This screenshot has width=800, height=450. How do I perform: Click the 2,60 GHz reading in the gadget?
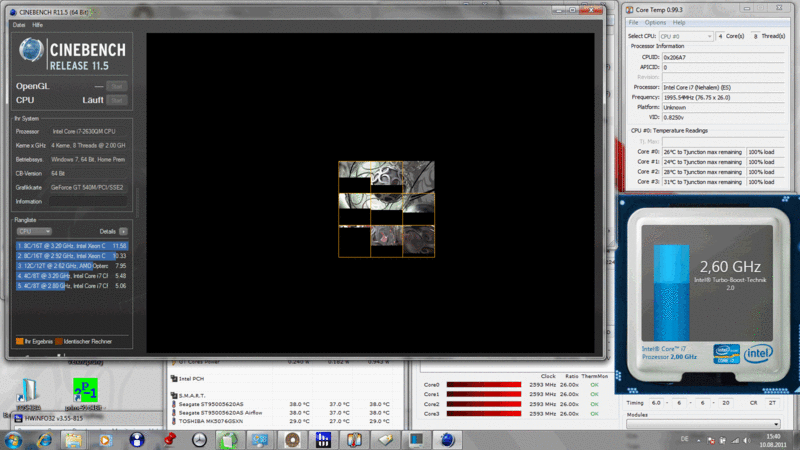[730, 267]
